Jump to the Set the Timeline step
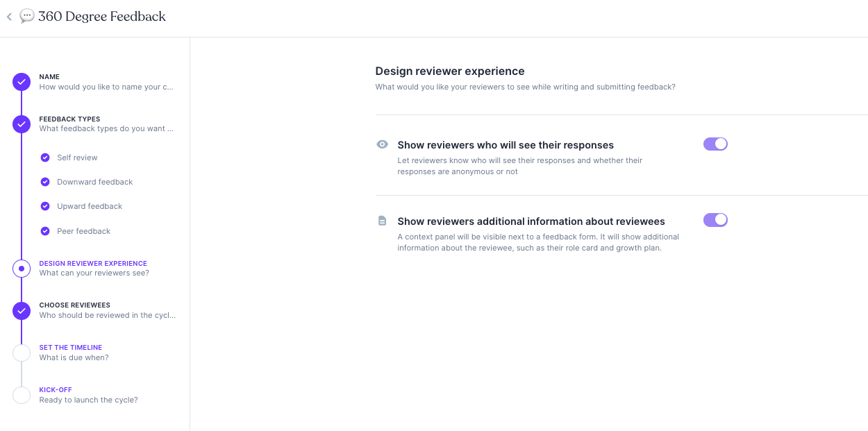 (x=71, y=348)
